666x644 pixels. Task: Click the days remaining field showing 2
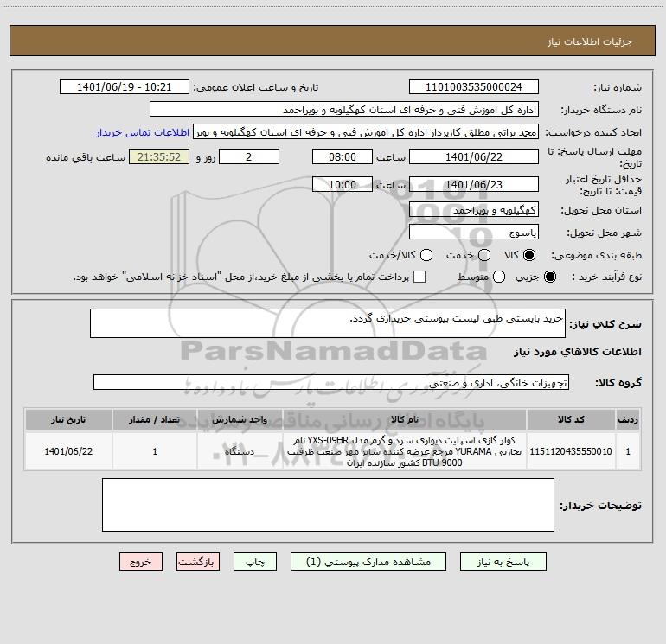point(249,156)
